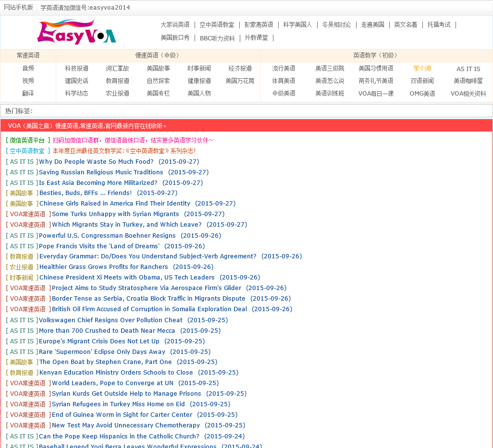Open VOA每日一课 link

pyautogui.click(x=376, y=94)
